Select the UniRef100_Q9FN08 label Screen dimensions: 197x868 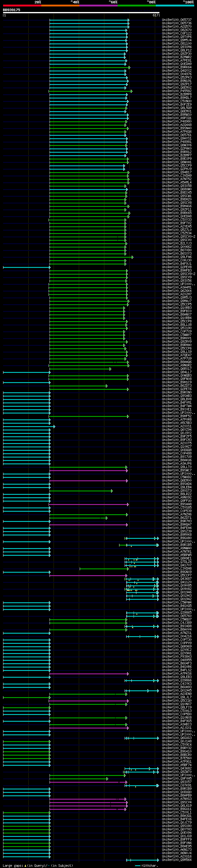(x=176, y=379)
